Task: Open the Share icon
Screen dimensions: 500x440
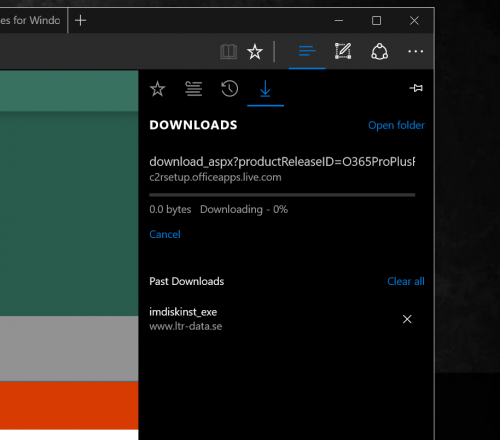Action: [x=379, y=52]
